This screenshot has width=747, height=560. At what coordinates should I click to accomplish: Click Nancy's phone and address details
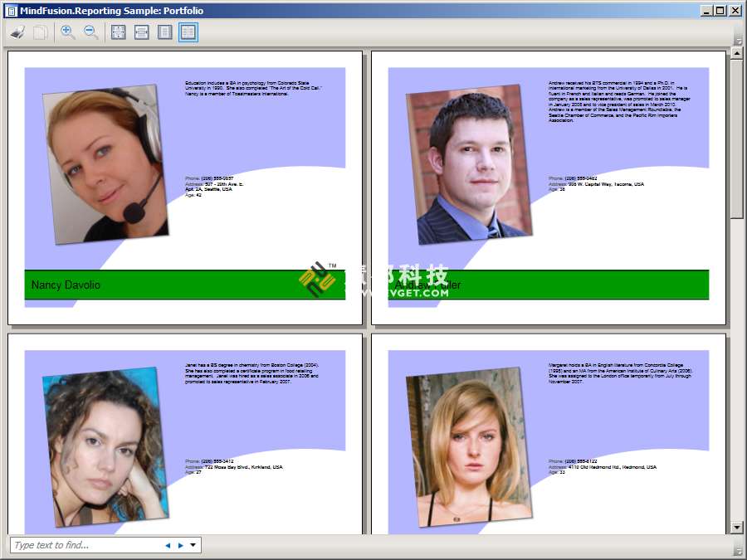[214, 187]
